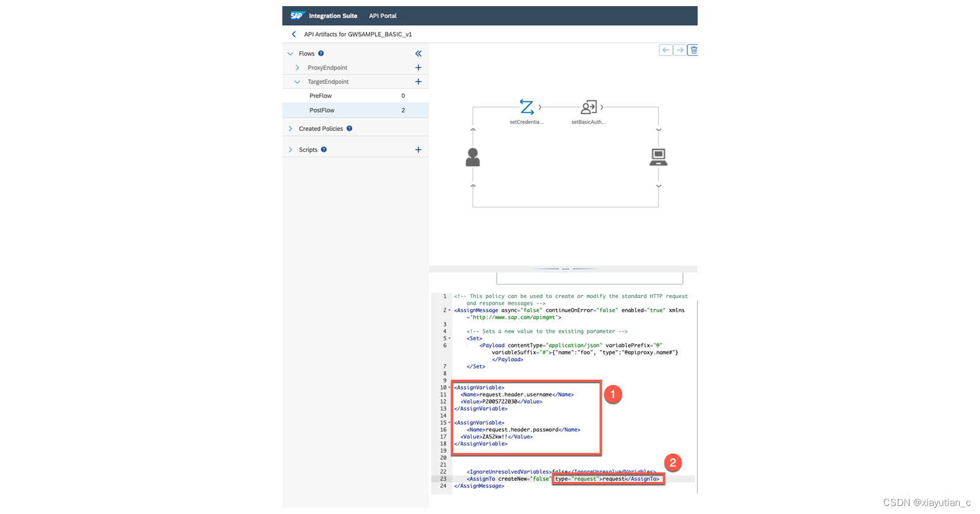Screen dimensions: 980x514
Task: Move policy right with arrow button
Action: tap(680, 50)
